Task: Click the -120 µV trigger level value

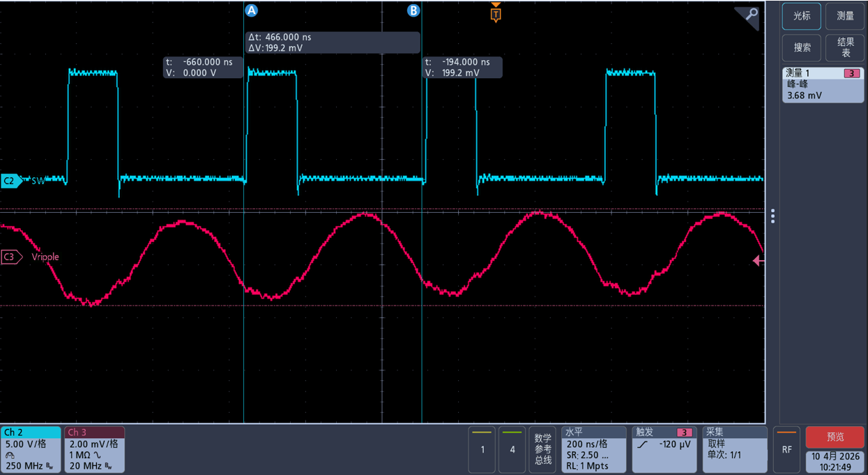Action: click(674, 444)
